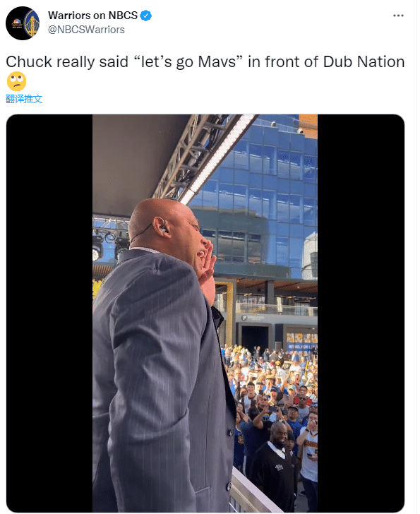Click the eye-roll emoji in the tweet
420x514 pixels.
(x=16, y=81)
